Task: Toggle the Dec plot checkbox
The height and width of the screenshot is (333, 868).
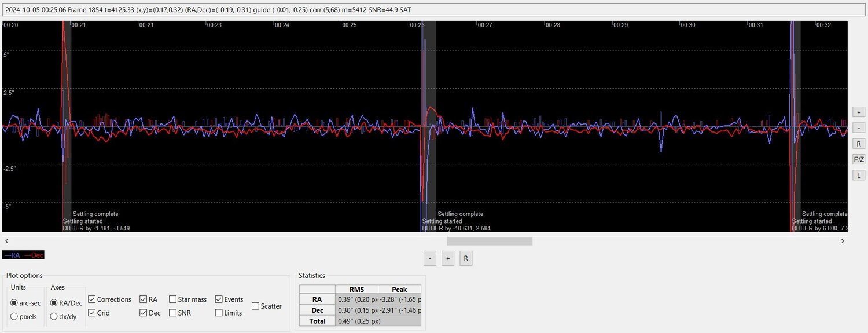Action: (x=150, y=313)
